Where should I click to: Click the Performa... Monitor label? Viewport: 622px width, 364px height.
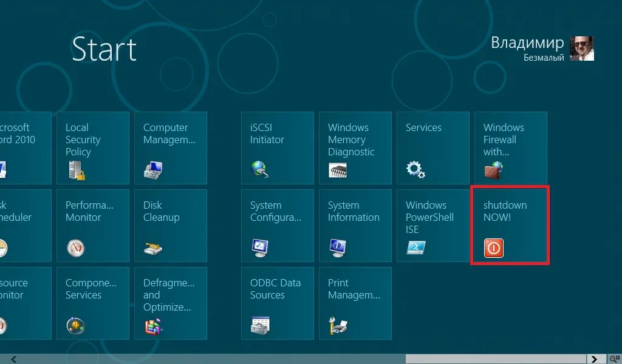click(89, 211)
